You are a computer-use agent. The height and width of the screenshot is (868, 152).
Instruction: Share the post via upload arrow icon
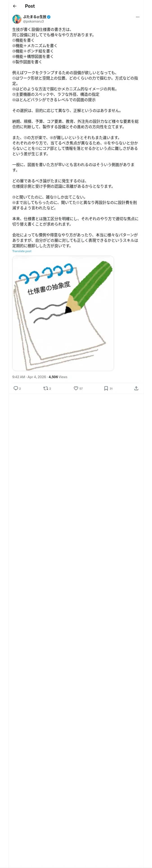(136, 388)
